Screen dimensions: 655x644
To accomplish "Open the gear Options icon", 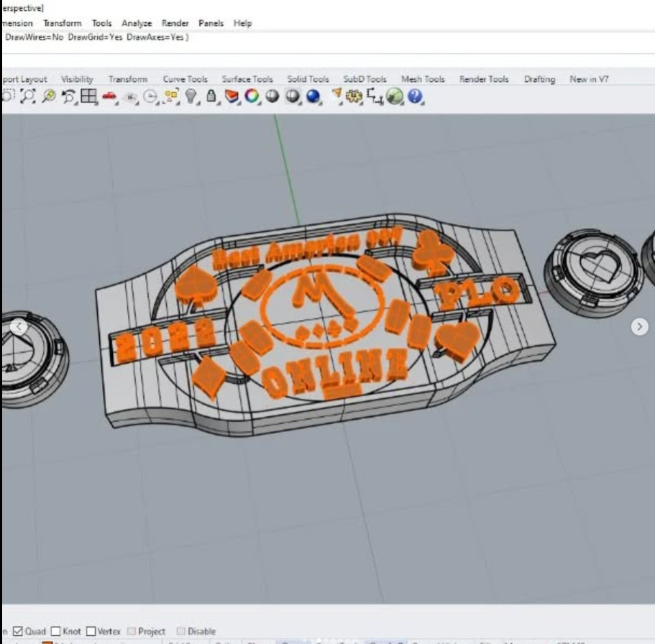I will click(x=354, y=96).
